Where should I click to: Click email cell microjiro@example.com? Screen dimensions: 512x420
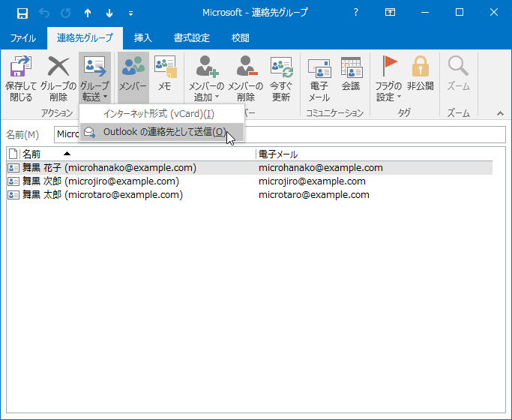coord(312,181)
